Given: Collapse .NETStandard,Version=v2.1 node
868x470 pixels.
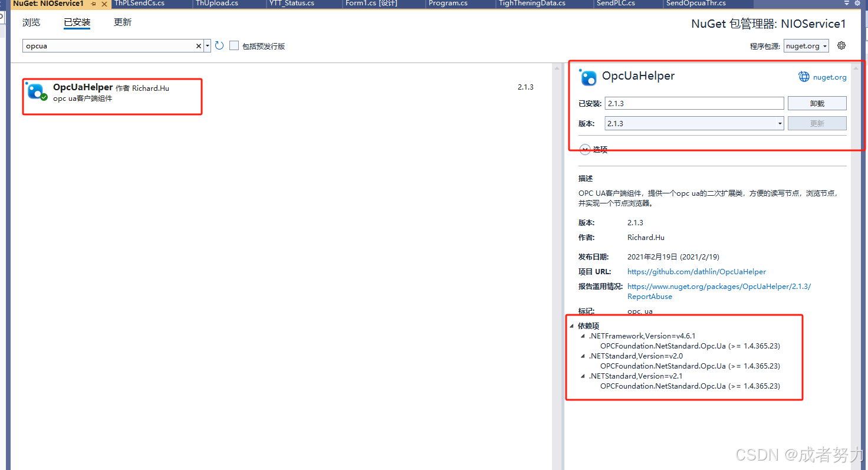Looking at the screenshot, I should (583, 376).
